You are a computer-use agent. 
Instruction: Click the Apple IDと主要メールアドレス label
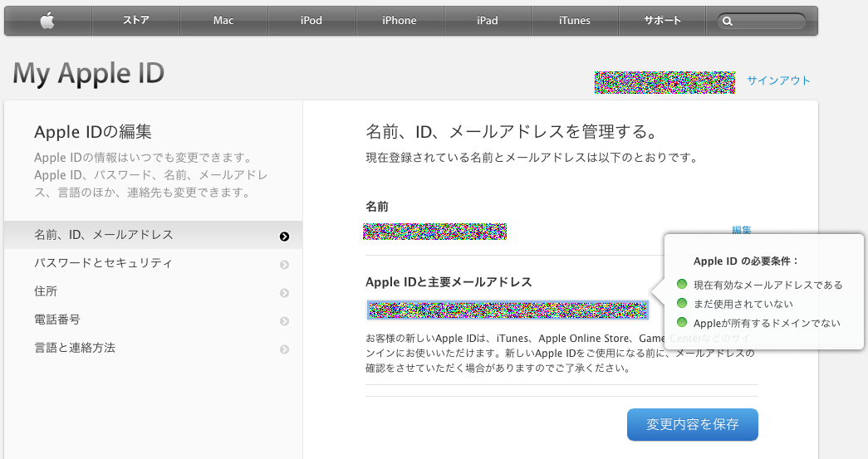tap(449, 282)
